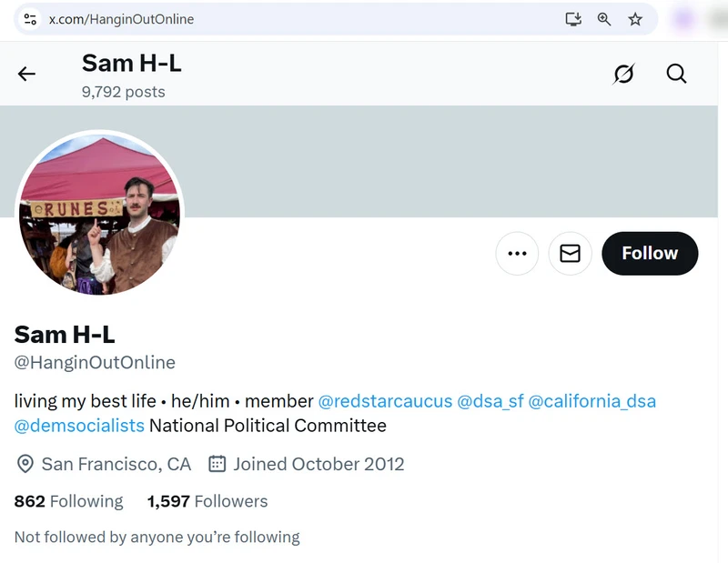Click "Not followed by anyone you're following"

(x=157, y=537)
